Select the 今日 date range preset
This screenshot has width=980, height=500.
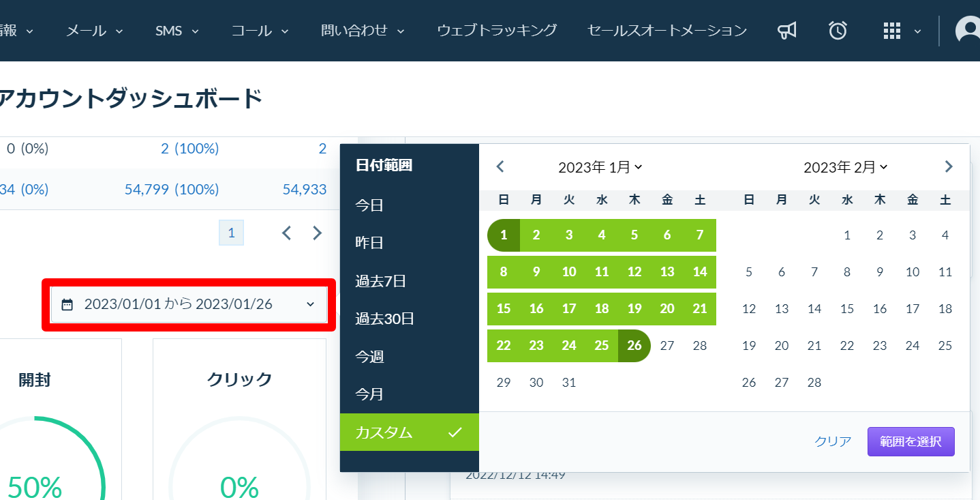tap(410, 205)
